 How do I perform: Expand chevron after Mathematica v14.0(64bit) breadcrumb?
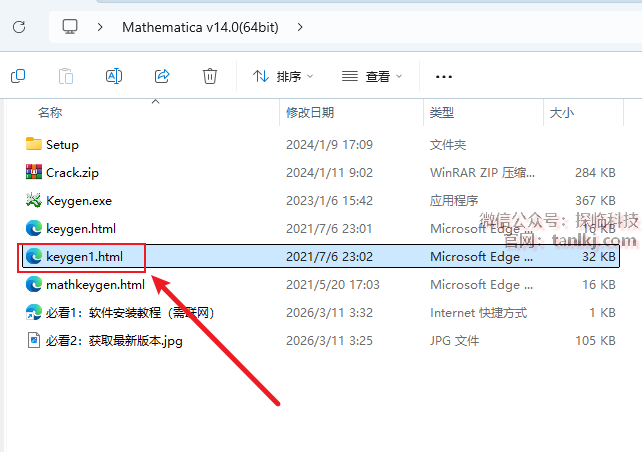(300, 27)
